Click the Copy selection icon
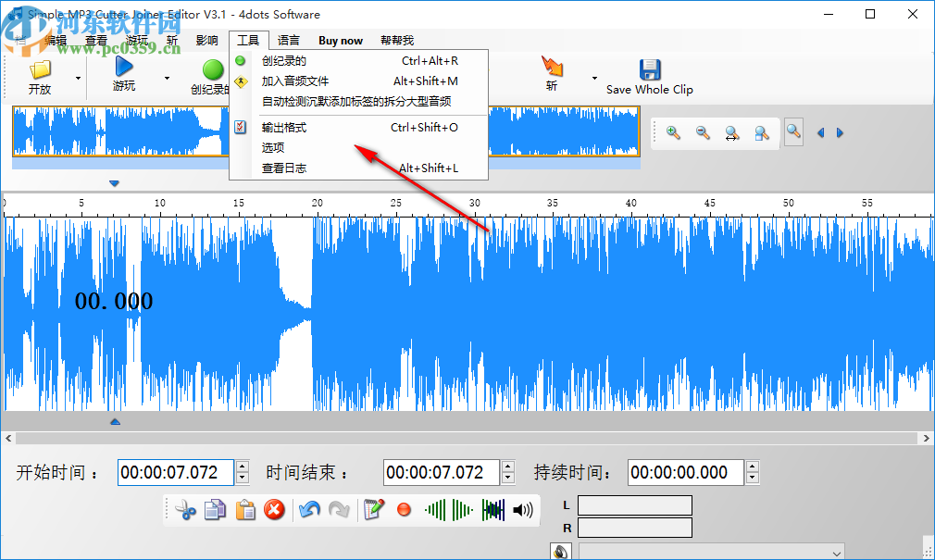The image size is (935, 560). [x=215, y=509]
